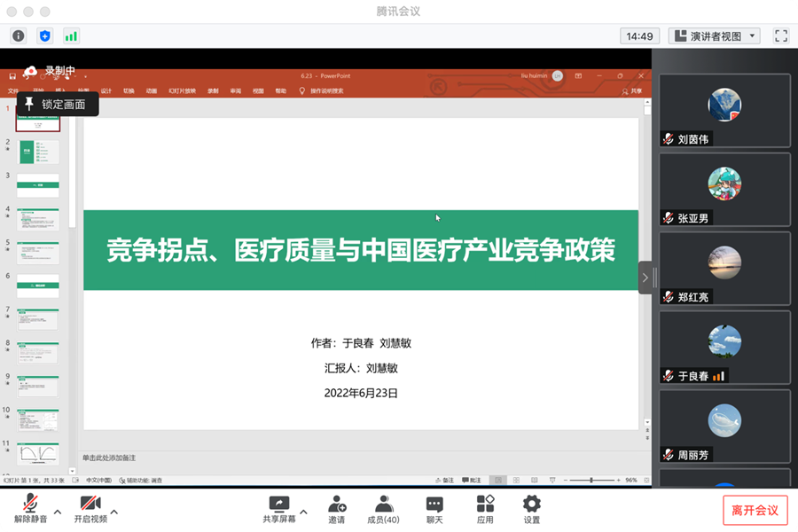Click the meeting info icon
The width and height of the screenshot is (798, 532).
(x=19, y=36)
